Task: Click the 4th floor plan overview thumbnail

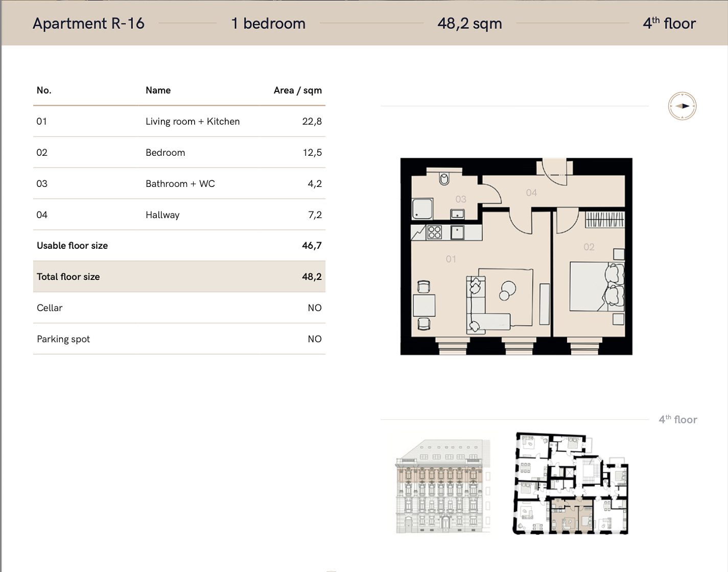Action: click(x=570, y=483)
